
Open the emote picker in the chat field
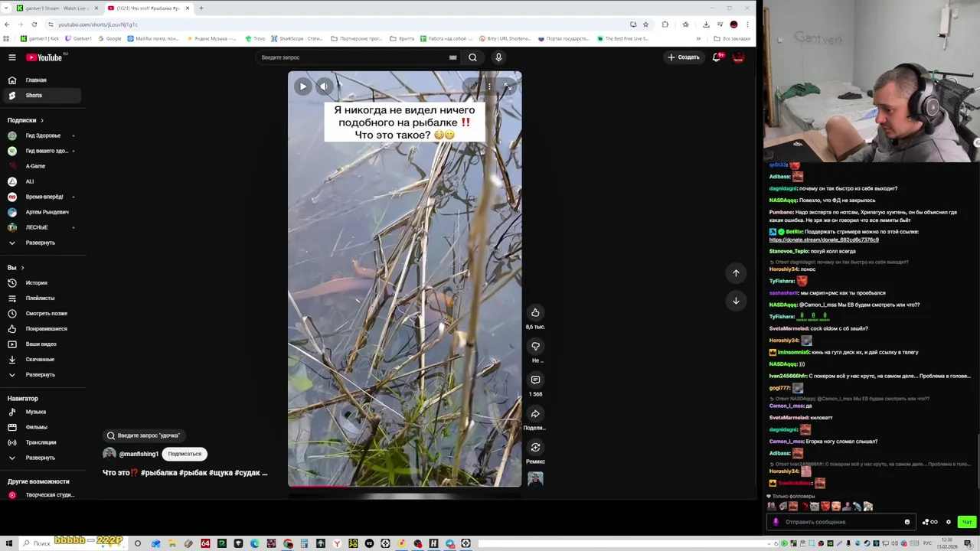[x=907, y=522]
